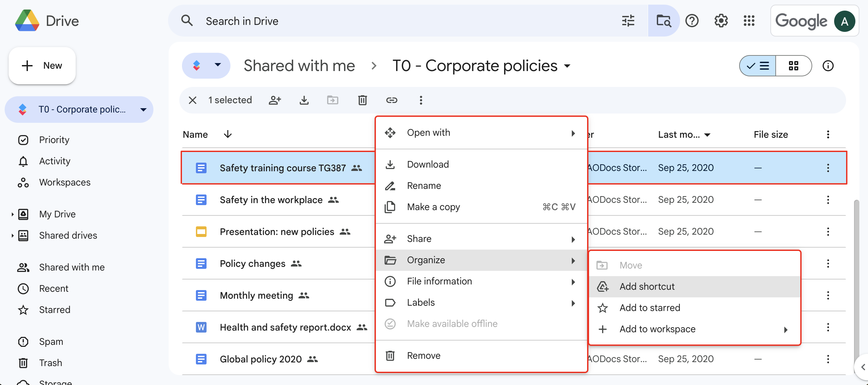
Task: Expand File information submenu
Action: point(481,281)
